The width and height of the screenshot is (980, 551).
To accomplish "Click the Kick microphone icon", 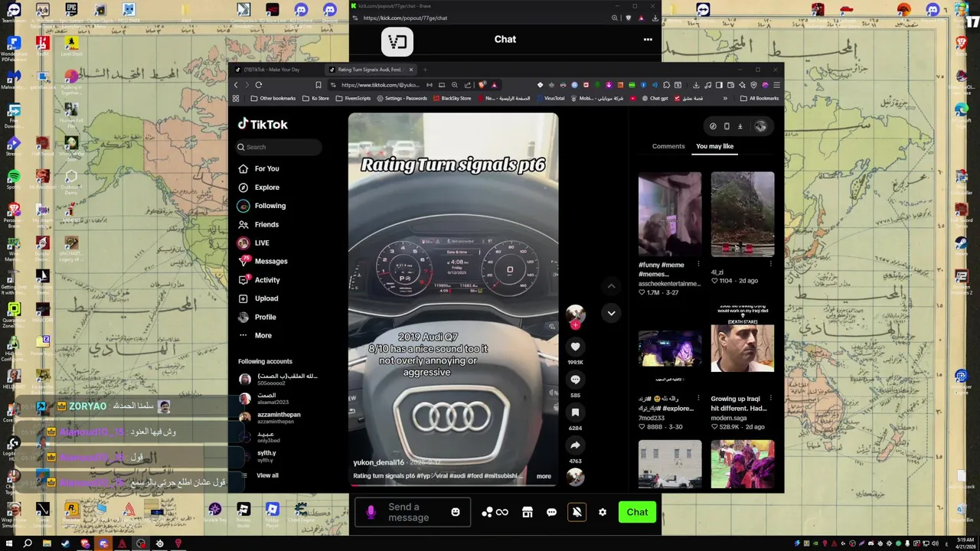I will (371, 512).
